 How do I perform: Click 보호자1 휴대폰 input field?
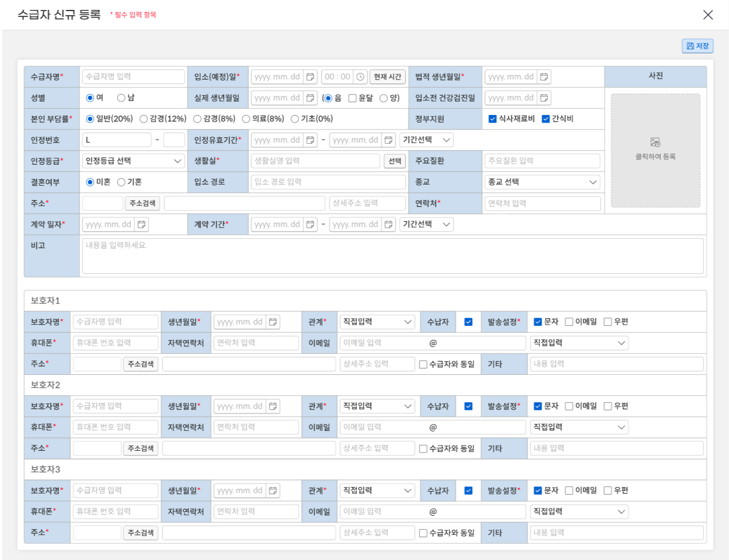click(116, 343)
